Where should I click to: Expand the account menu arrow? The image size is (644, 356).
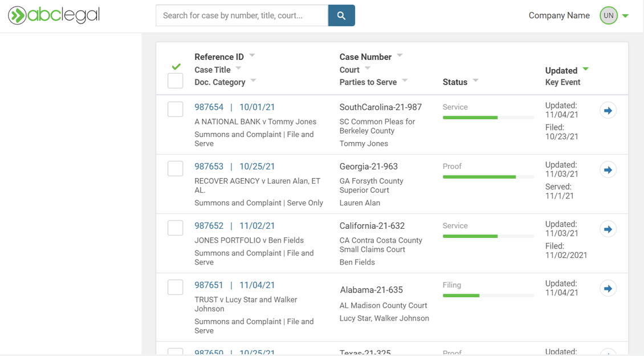(x=625, y=16)
